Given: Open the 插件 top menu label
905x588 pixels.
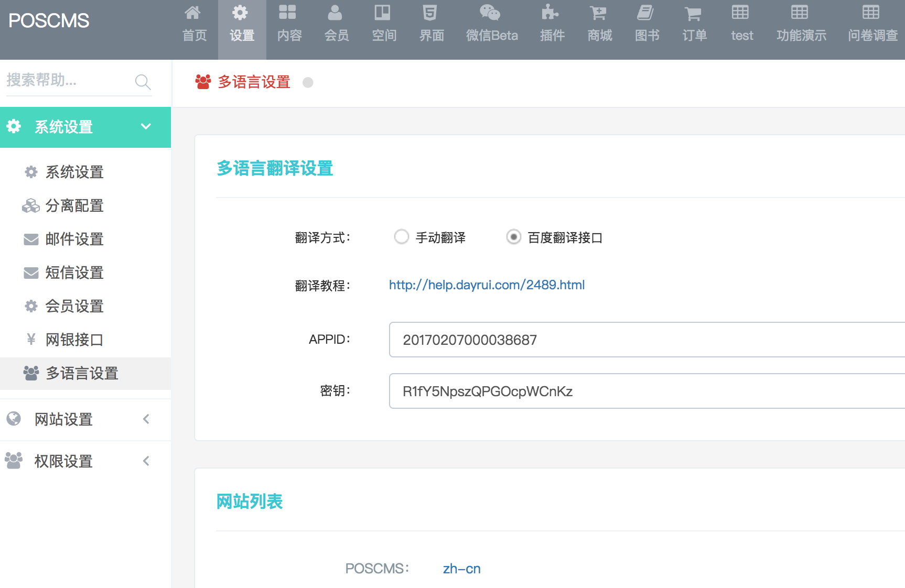Looking at the screenshot, I should [x=552, y=35].
